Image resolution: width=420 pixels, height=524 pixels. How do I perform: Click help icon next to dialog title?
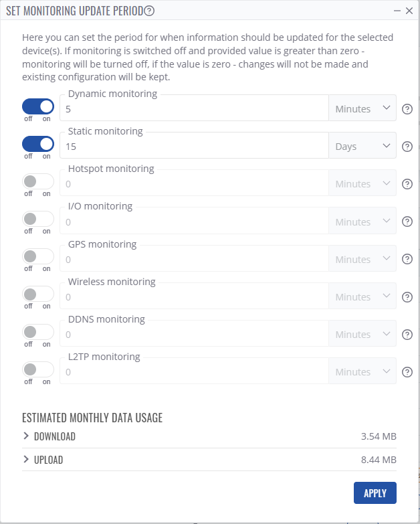(x=149, y=11)
